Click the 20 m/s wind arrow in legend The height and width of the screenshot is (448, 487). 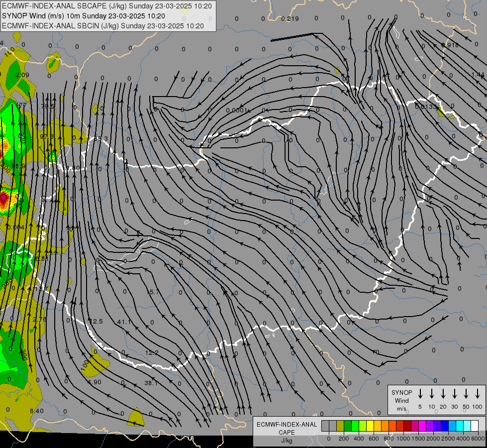click(x=443, y=394)
